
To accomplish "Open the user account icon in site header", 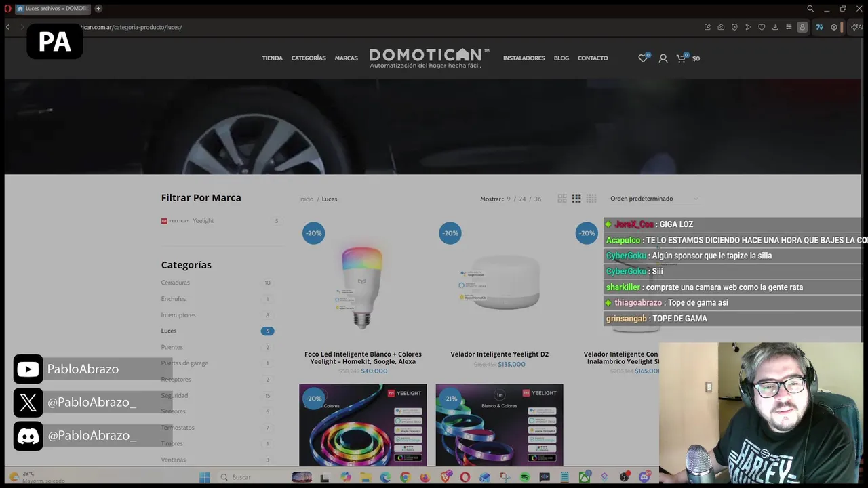I will tap(663, 58).
